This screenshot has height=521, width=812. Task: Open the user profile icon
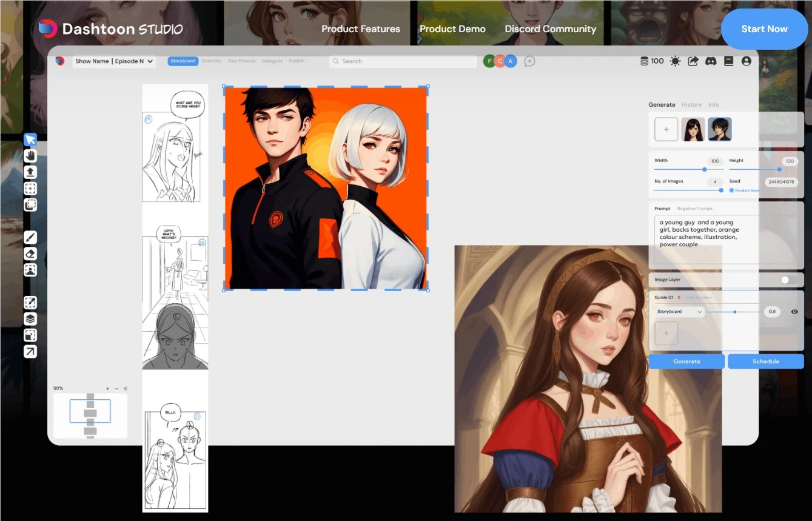pyautogui.click(x=747, y=61)
